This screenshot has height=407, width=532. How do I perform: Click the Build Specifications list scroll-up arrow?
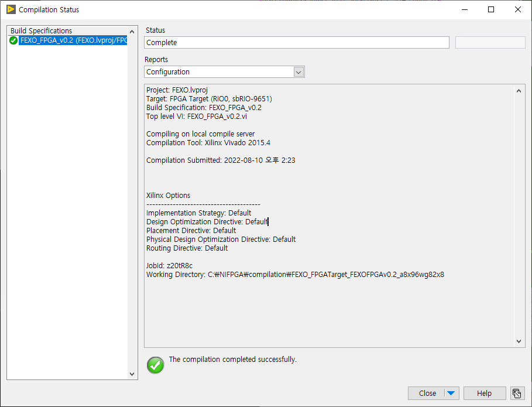(x=132, y=32)
